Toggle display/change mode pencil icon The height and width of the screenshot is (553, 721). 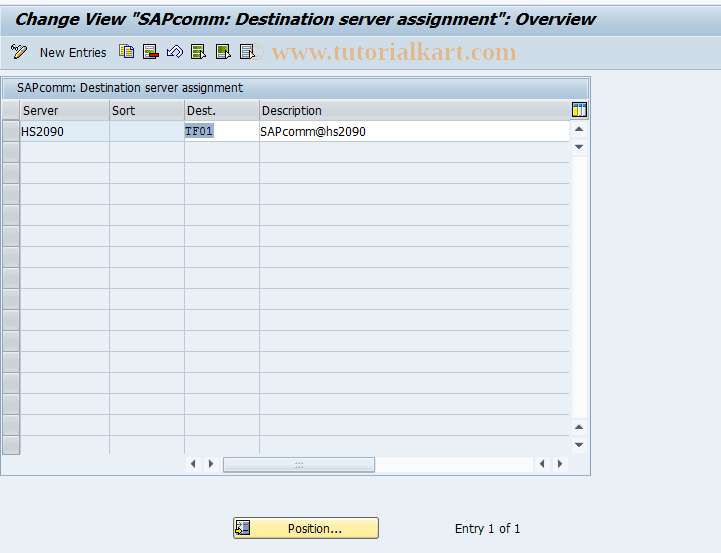19,51
